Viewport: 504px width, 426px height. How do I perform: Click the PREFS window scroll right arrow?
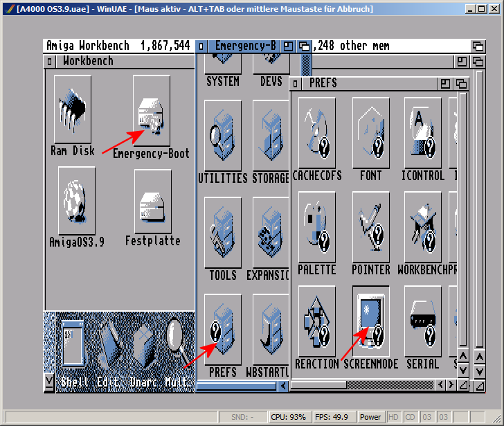(x=451, y=384)
